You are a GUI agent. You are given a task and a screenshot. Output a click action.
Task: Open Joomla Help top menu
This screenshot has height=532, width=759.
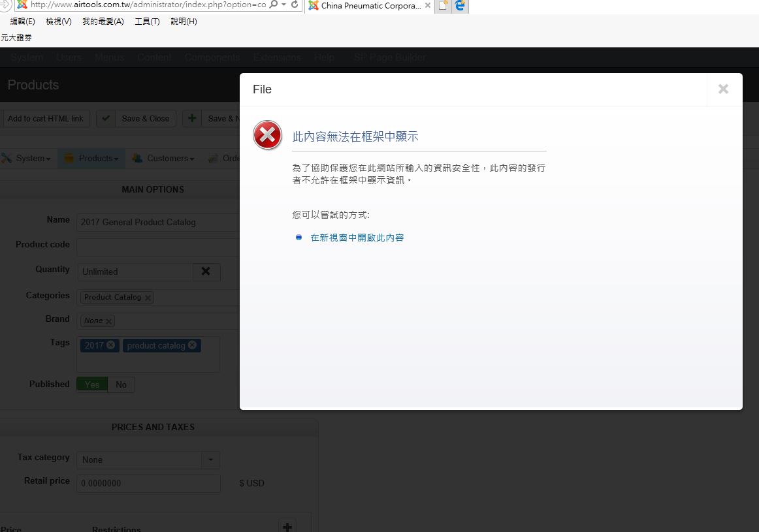click(x=324, y=57)
